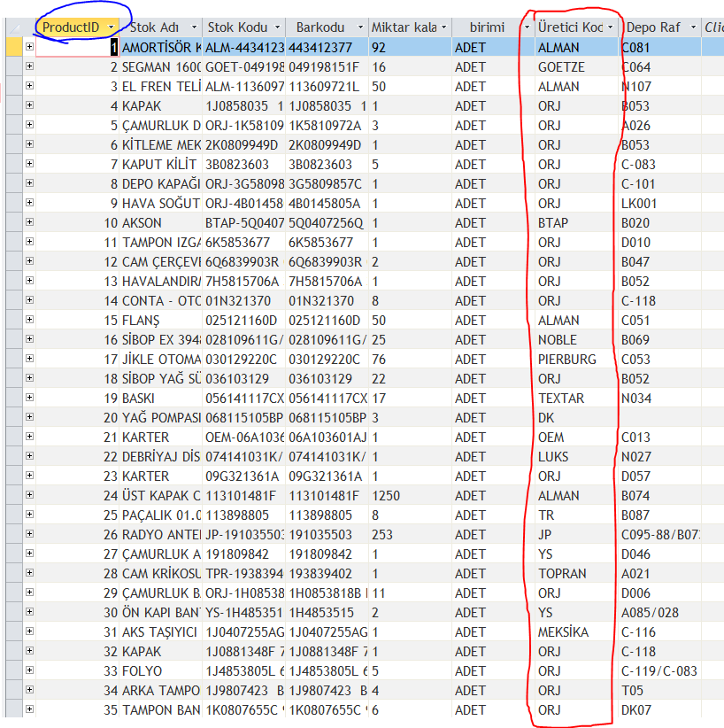Open ProductID column filter dropdown
Viewport: 724px width, 728px height.
(111, 27)
